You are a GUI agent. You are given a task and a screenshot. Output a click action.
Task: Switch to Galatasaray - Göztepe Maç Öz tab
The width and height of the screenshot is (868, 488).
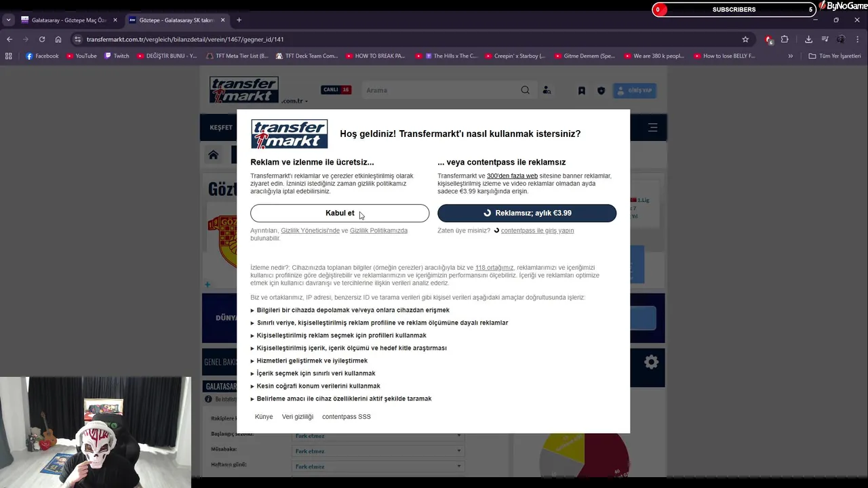pyautogui.click(x=68, y=20)
